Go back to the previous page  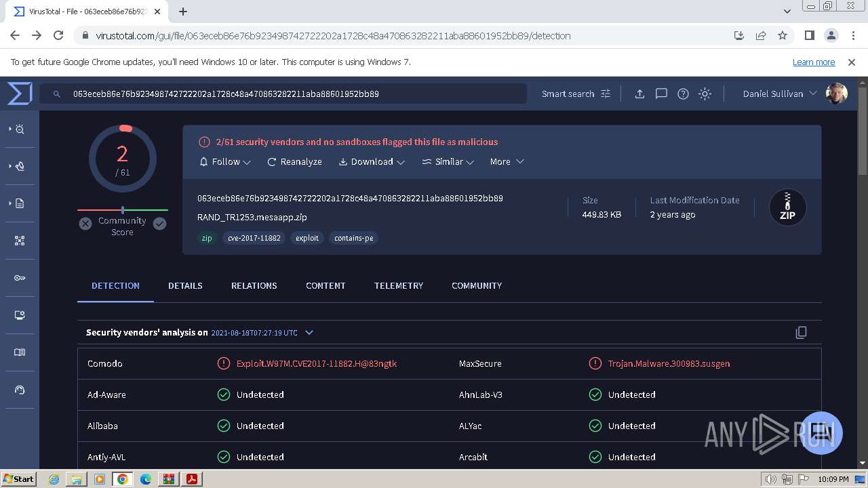(15, 35)
